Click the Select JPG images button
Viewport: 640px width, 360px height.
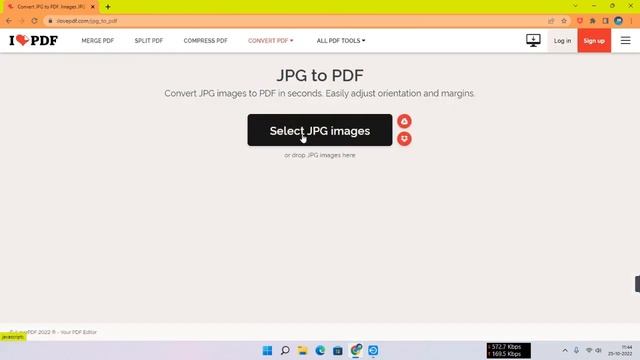pyautogui.click(x=320, y=130)
